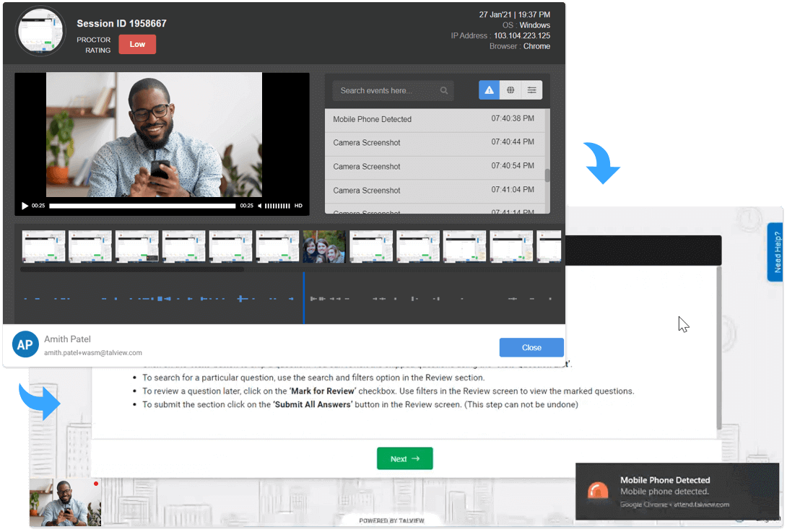
Task: Click the orange icon in the notification
Action: [598, 492]
